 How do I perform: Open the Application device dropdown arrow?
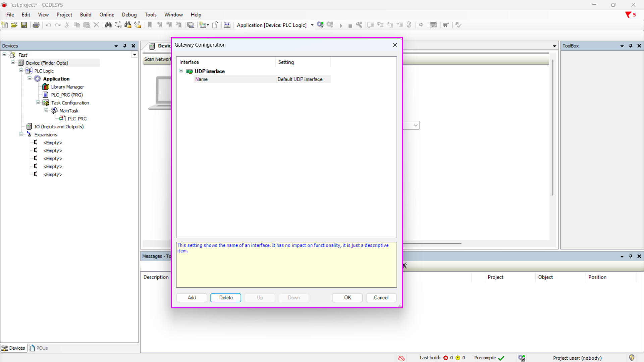(312, 25)
